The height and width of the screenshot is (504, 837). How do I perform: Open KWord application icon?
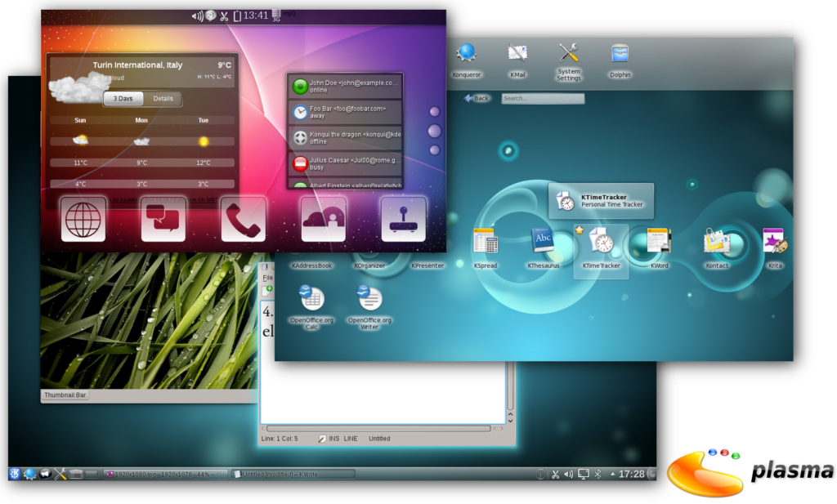pos(660,240)
